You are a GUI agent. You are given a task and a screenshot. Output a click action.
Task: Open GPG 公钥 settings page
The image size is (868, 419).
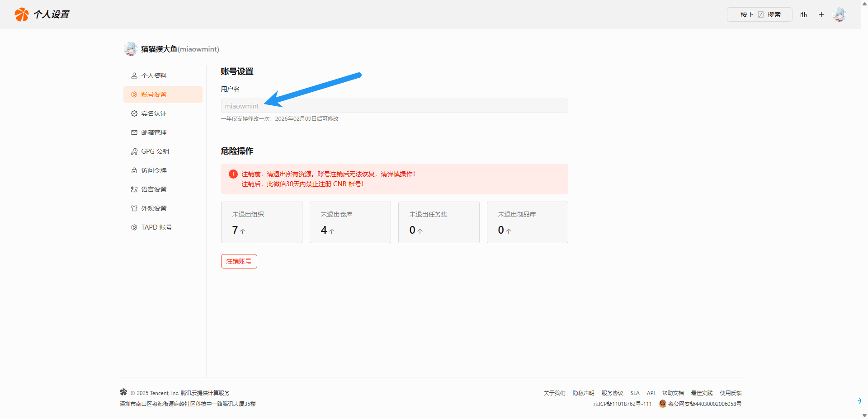point(155,151)
